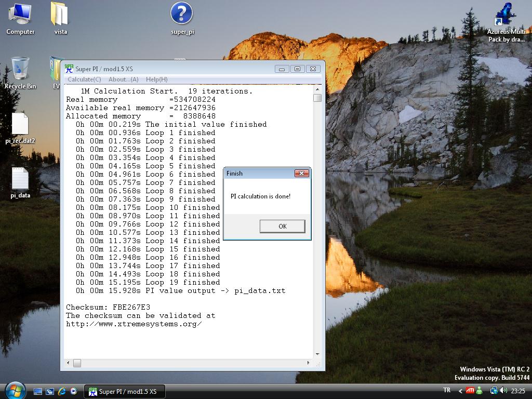
Task: Open the About...(A) menu
Action: point(124,79)
